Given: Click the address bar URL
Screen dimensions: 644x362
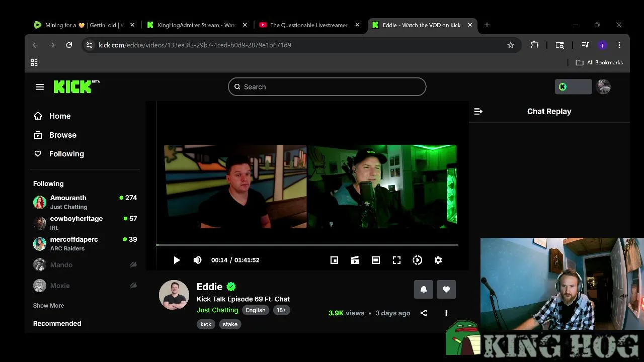Looking at the screenshot, I should (195, 45).
